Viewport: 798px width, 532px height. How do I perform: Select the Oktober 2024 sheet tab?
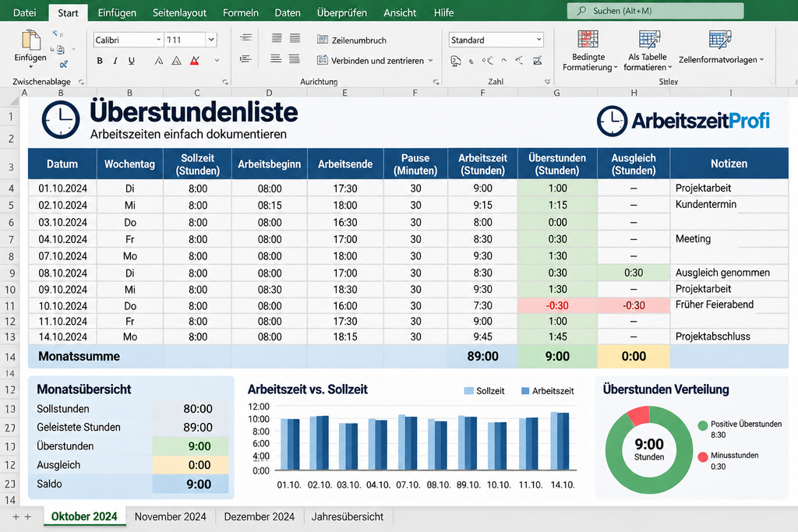(84, 516)
